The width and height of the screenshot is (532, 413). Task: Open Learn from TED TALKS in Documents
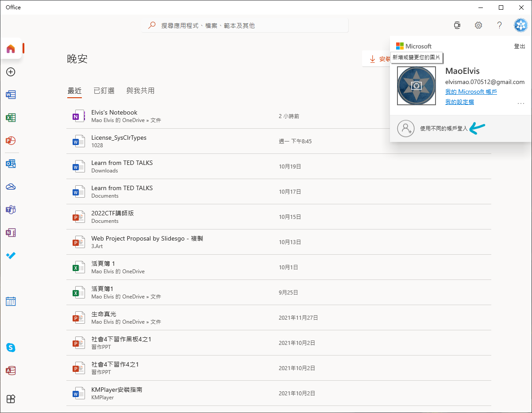(x=279, y=191)
